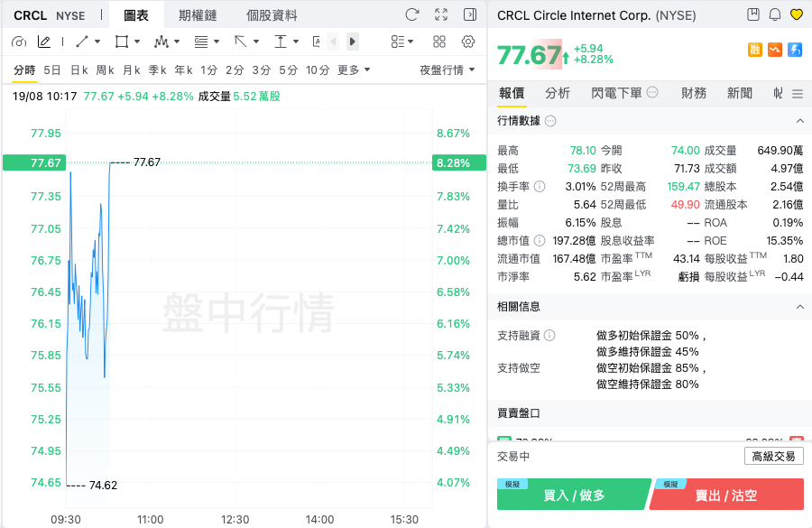Screen dimensions: 812x528
Task: Select the trend line tool
Action: tap(82, 42)
